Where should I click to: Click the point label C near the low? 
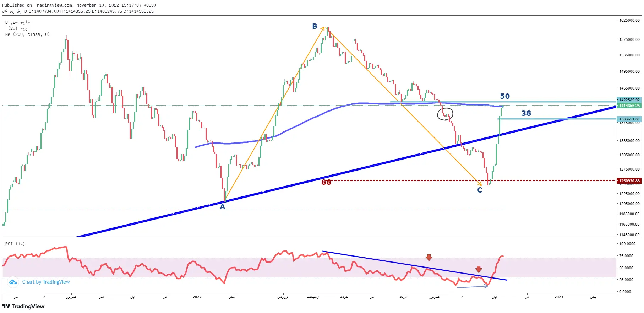(x=480, y=190)
